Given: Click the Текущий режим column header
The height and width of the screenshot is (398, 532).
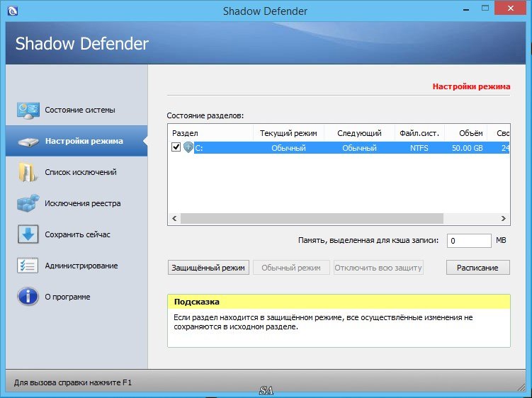Looking at the screenshot, I should 288,133.
